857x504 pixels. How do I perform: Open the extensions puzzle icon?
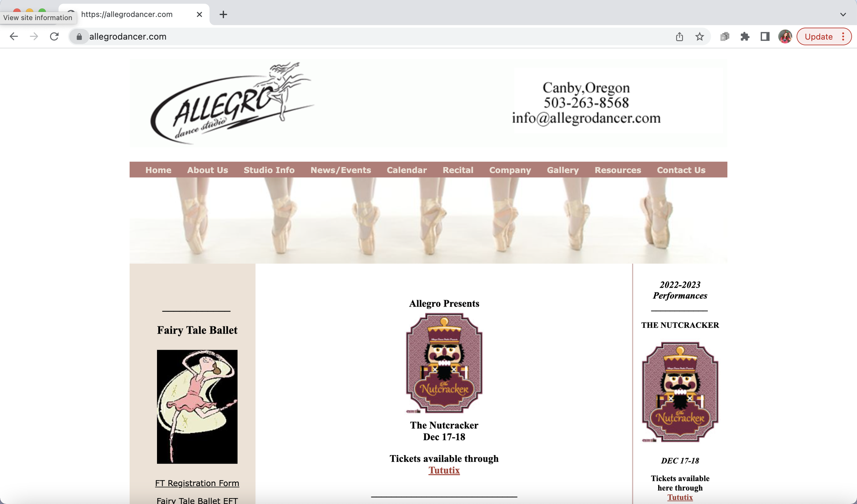(x=745, y=37)
